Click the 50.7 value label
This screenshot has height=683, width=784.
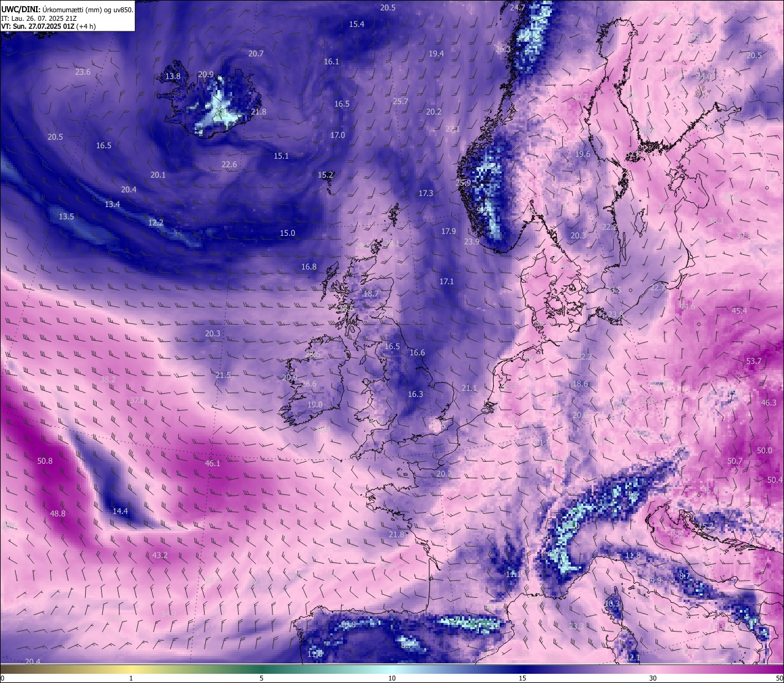[735, 461]
